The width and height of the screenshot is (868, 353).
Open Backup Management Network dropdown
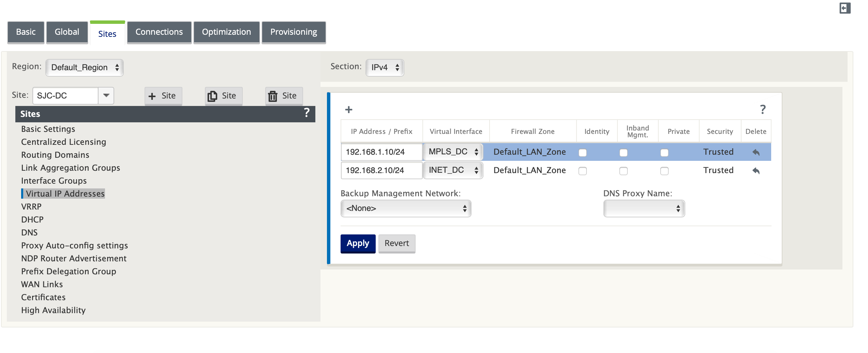(406, 209)
